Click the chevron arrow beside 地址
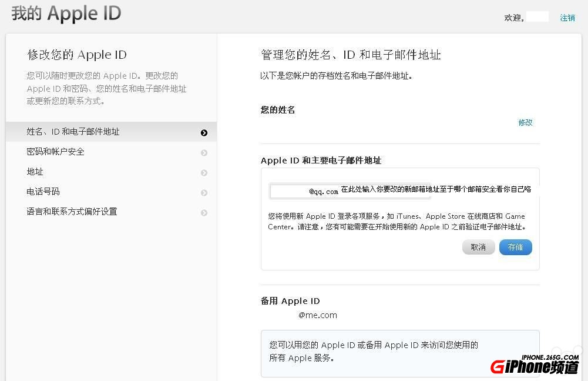Viewport: 588px width, 381px height. click(204, 172)
